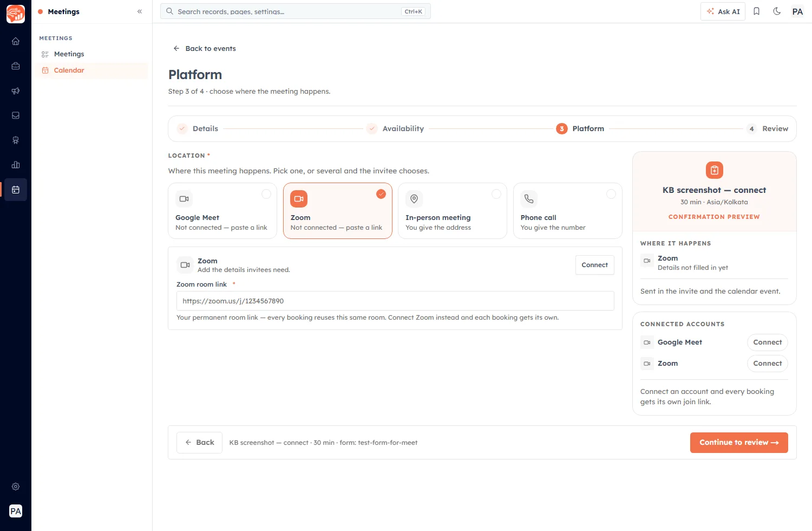Screen dimensions: 812x531
Task: Click the orange Zoom camera icon on its card
Action: pos(299,199)
